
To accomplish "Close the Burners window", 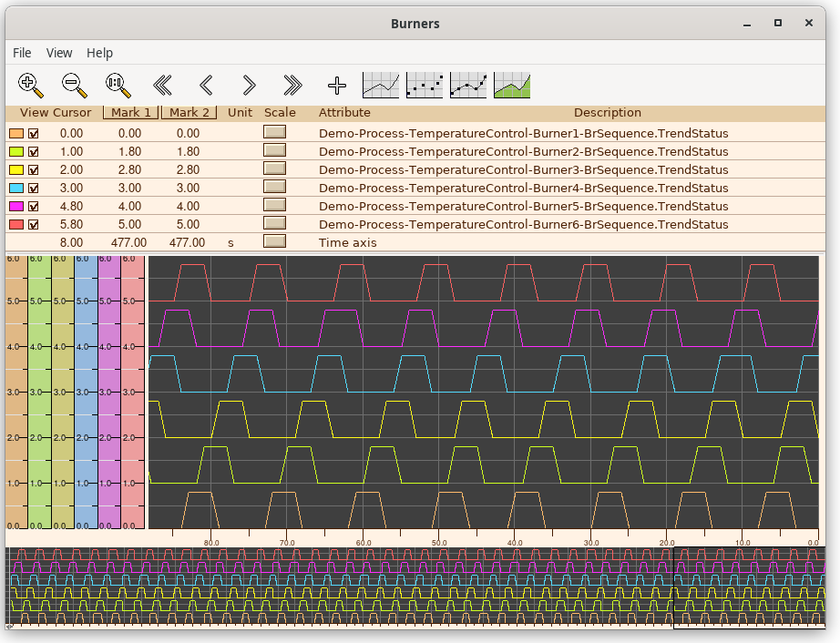I will coord(809,23).
